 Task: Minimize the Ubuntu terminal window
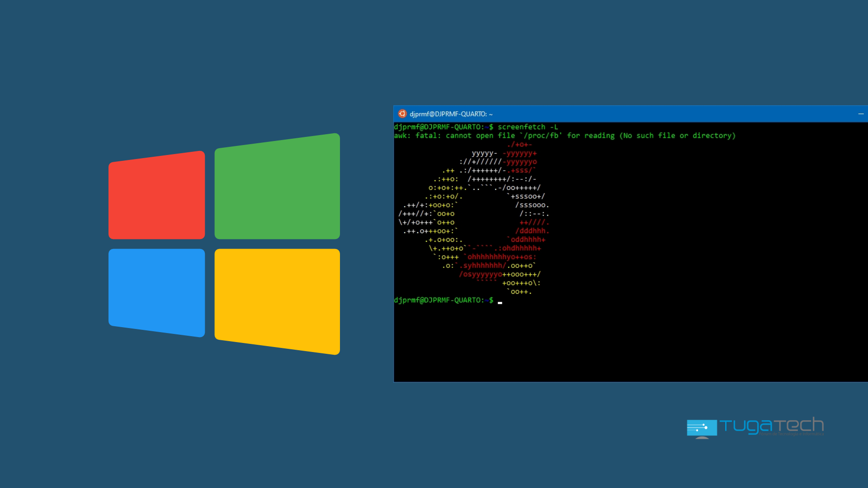tap(861, 114)
